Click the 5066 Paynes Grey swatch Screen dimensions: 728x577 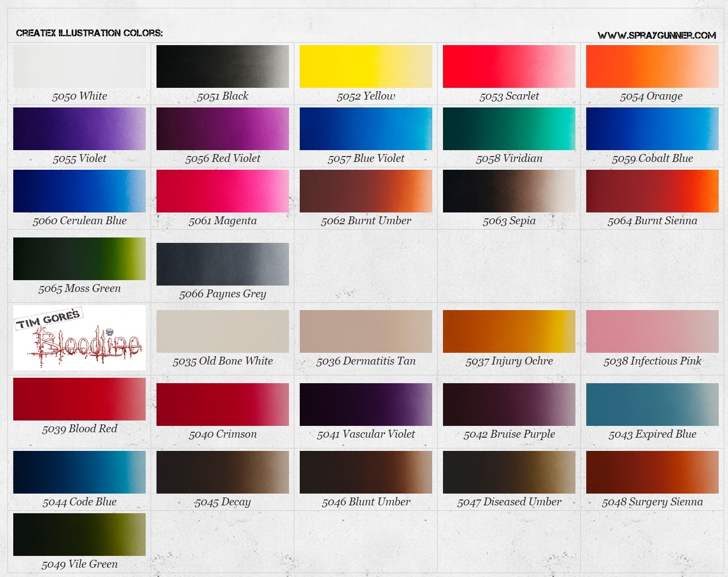point(222,264)
